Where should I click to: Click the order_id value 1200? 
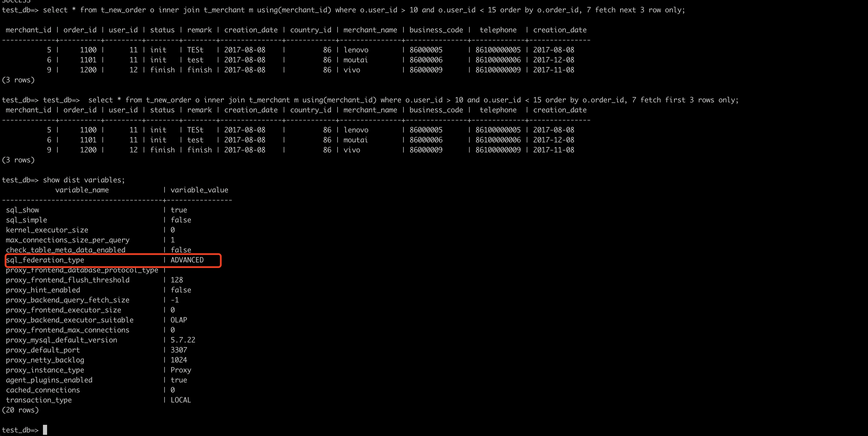click(88, 70)
